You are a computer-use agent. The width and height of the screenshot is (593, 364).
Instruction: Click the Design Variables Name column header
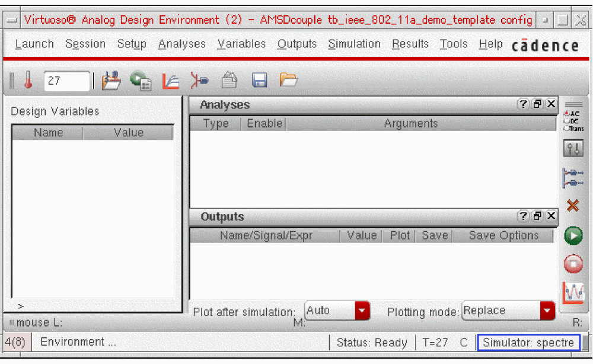click(47, 133)
